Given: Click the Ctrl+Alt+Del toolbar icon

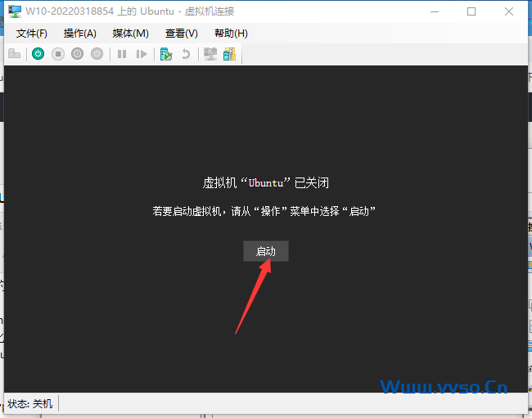Looking at the screenshot, I should pos(14,54).
